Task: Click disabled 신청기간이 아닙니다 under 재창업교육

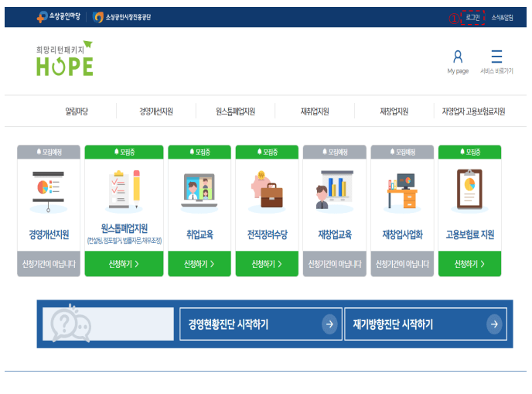Action: point(335,264)
